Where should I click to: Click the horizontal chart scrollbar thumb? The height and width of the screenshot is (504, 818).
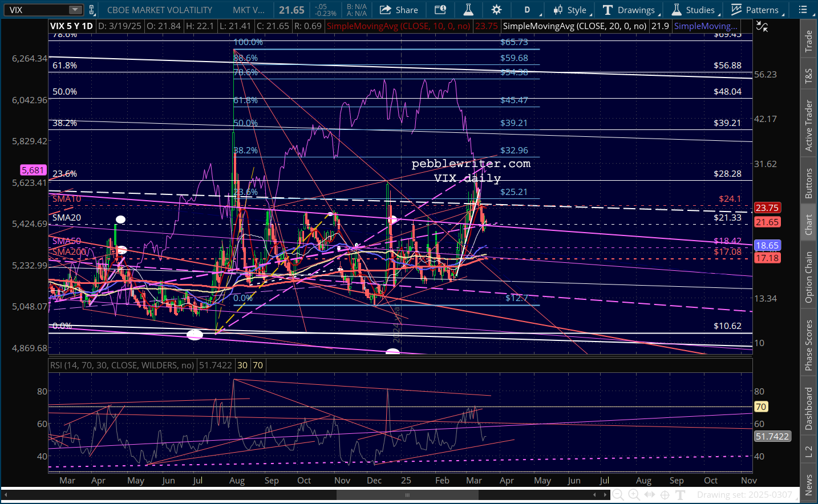pos(407,495)
